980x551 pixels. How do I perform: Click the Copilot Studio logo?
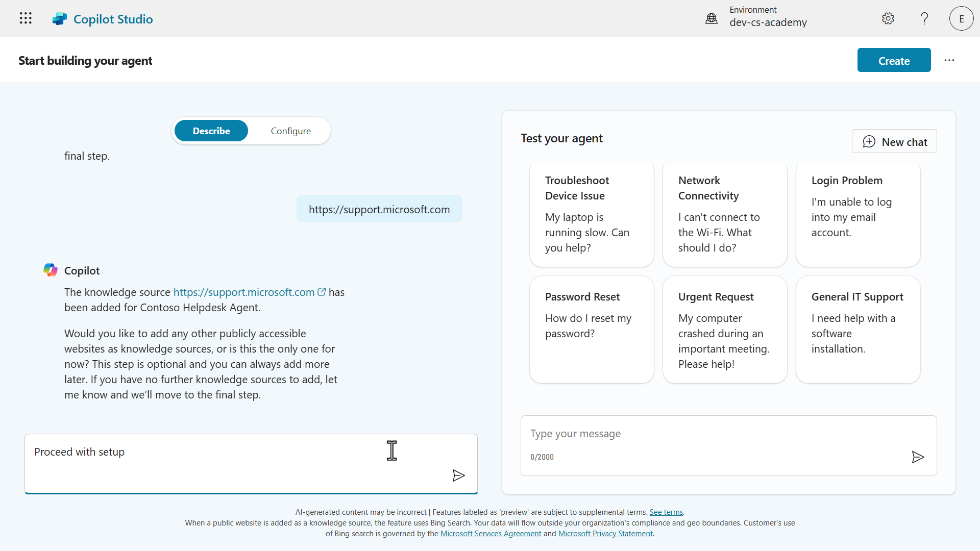click(x=59, y=19)
